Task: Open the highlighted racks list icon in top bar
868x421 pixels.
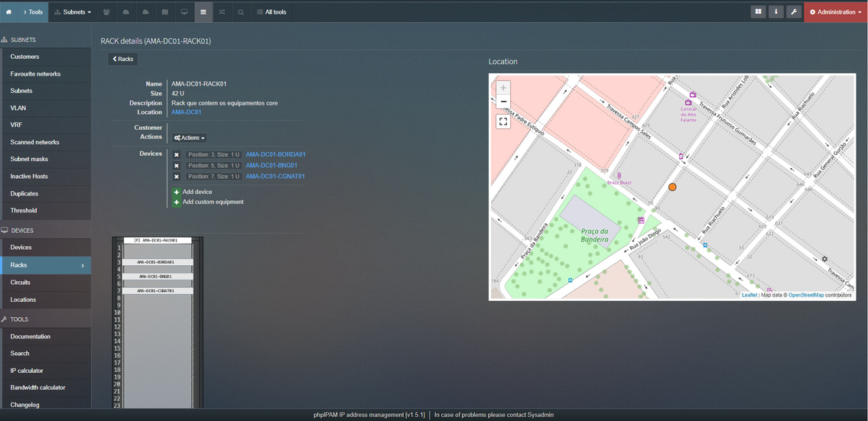Action: coord(203,11)
